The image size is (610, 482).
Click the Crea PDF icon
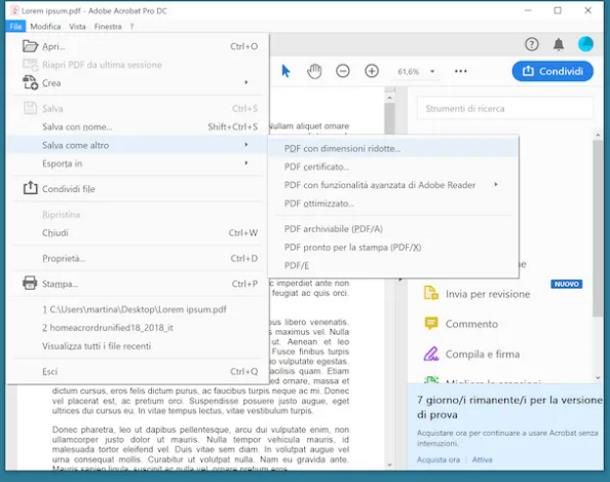(x=30, y=82)
